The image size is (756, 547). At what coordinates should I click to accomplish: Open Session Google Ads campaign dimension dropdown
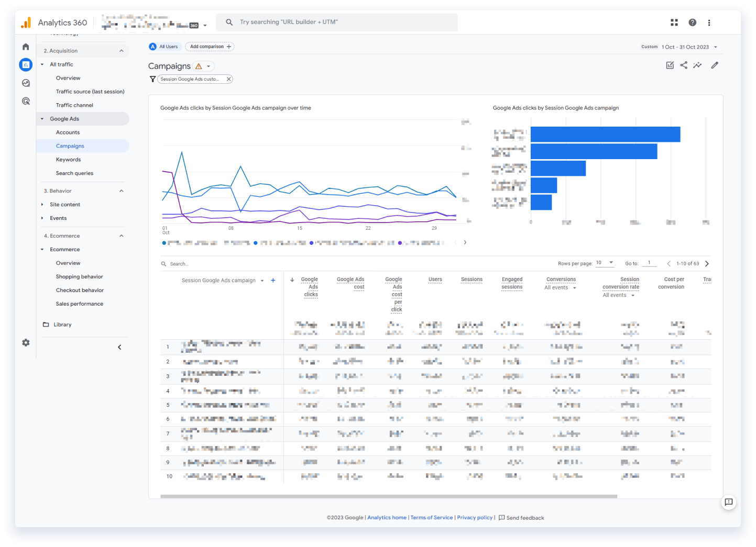(262, 281)
